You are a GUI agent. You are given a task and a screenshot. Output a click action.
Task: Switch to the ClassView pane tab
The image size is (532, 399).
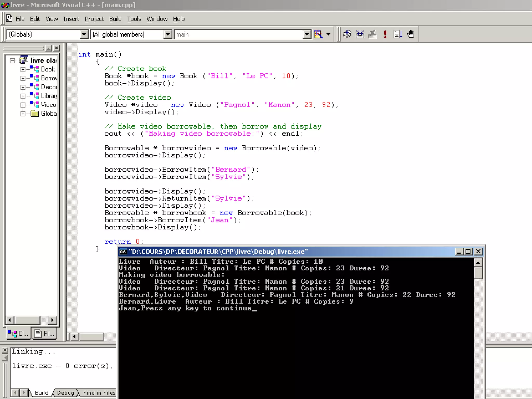[x=18, y=333]
